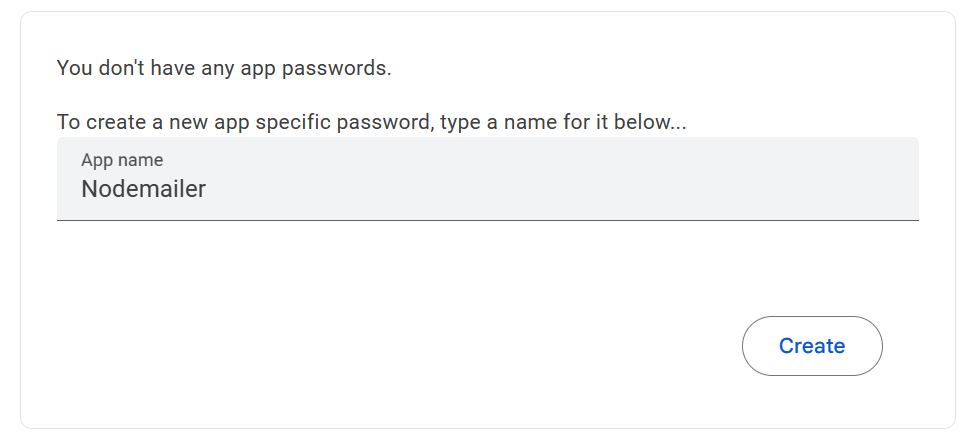Click "You don't have any app passwords" text

tap(223, 68)
